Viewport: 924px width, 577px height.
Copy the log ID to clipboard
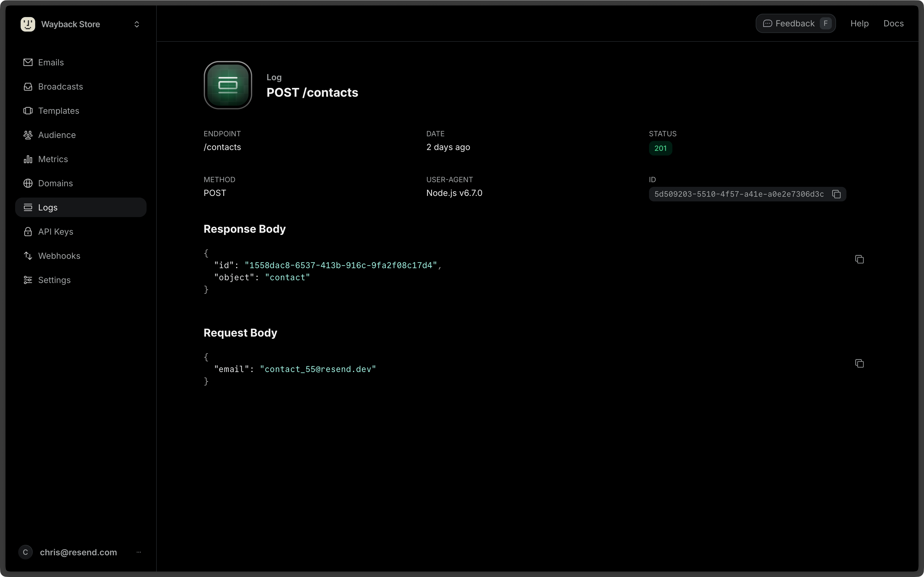tap(836, 194)
